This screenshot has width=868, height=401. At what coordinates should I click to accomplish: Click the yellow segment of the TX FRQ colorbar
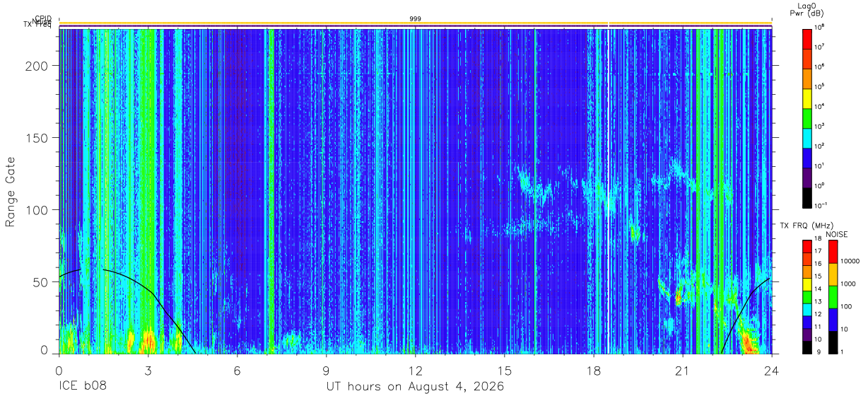[x=807, y=284]
